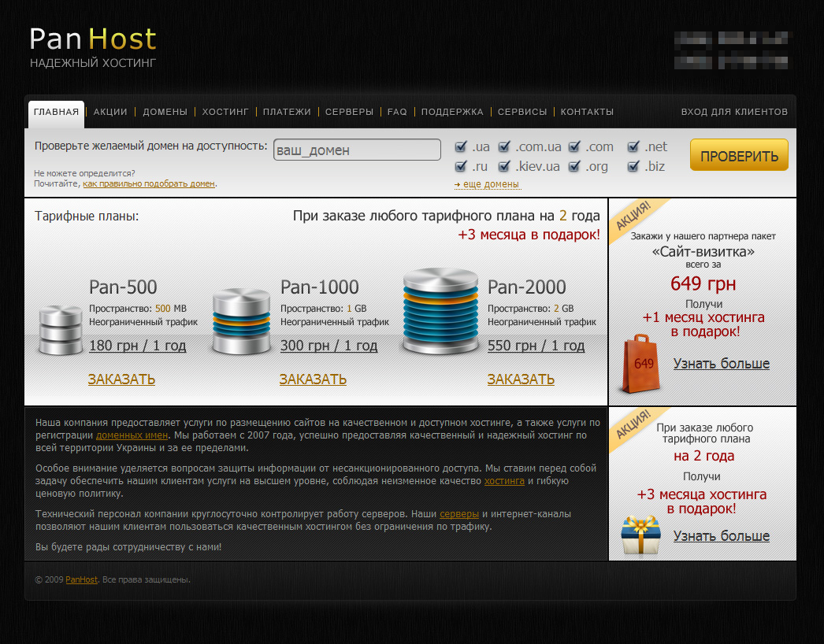This screenshot has width=824, height=644.
Task: Click the 'Тарифные планы:' heading
Action: (x=87, y=217)
